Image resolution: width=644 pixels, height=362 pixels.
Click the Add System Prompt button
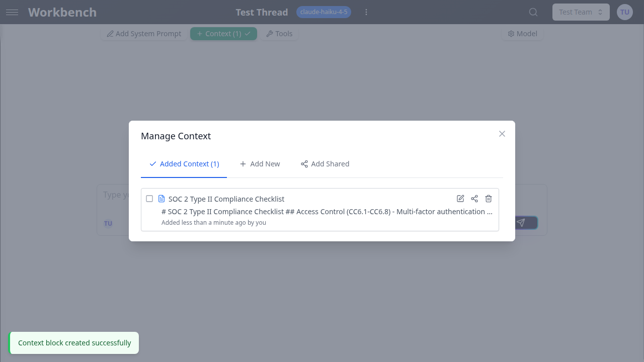pos(143,33)
